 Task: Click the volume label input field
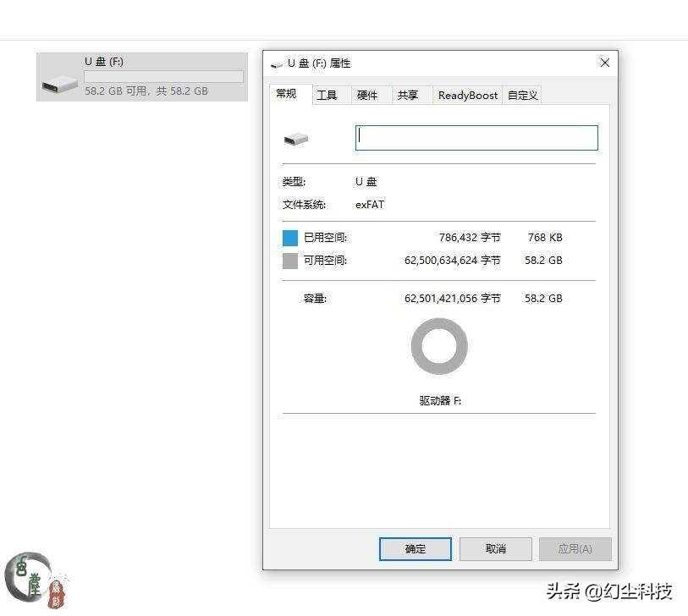476,137
